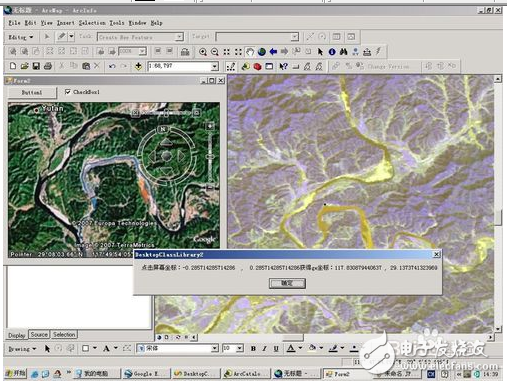Click the Paste clipboard icon

[86, 66]
